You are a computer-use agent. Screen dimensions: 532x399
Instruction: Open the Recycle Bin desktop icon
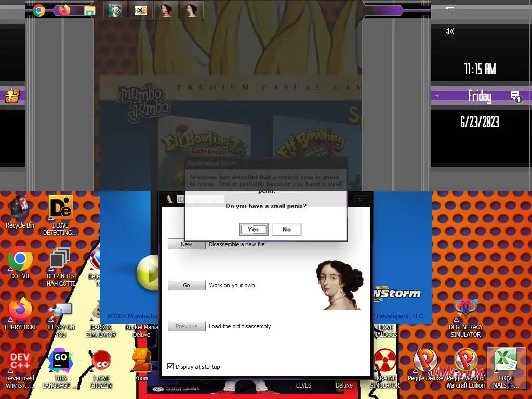20,212
